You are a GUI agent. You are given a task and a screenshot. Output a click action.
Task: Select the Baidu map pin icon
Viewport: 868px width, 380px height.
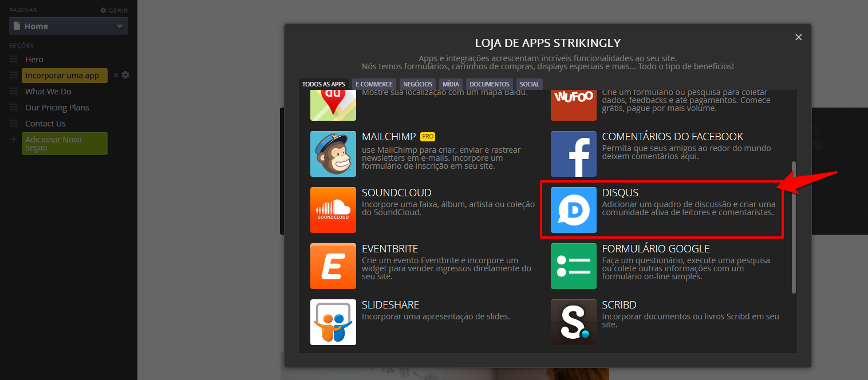click(333, 105)
